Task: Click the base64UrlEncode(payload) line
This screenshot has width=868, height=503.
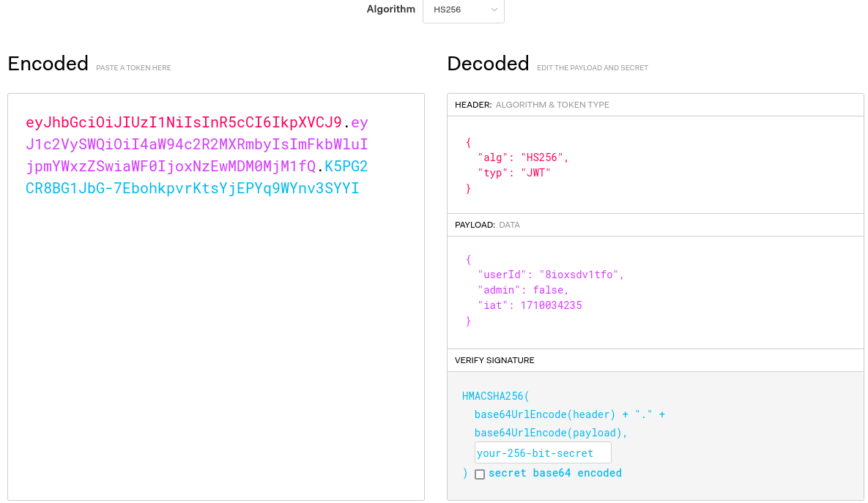Action: [551, 433]
